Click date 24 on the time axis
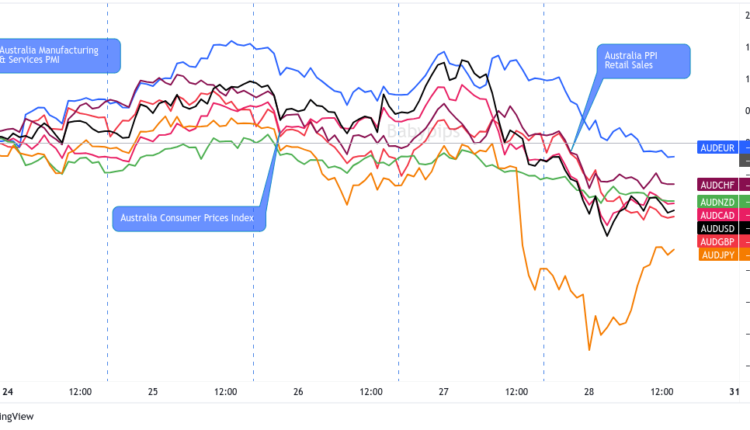The image size is (750, 430). tap(8, 391)
